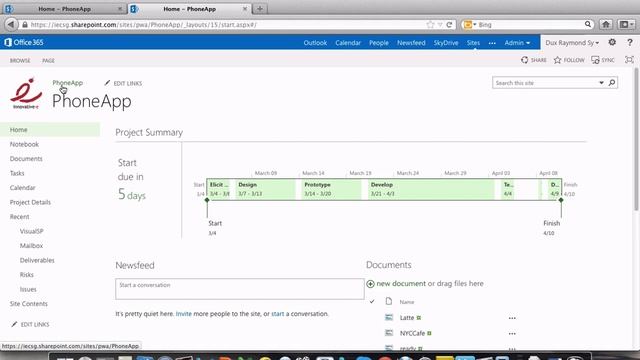Open the help question mark icon
640x360 pixels.
(630, 42)
